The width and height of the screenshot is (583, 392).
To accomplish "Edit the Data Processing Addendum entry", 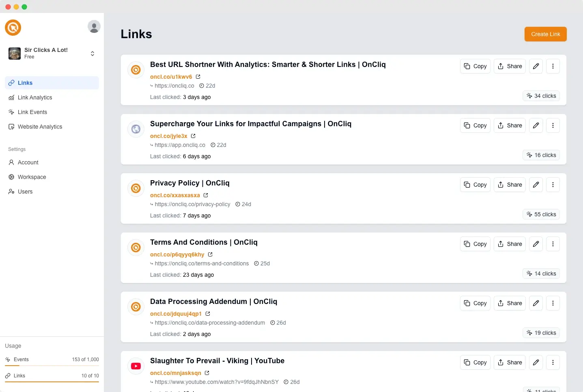I will coord(536,303).
